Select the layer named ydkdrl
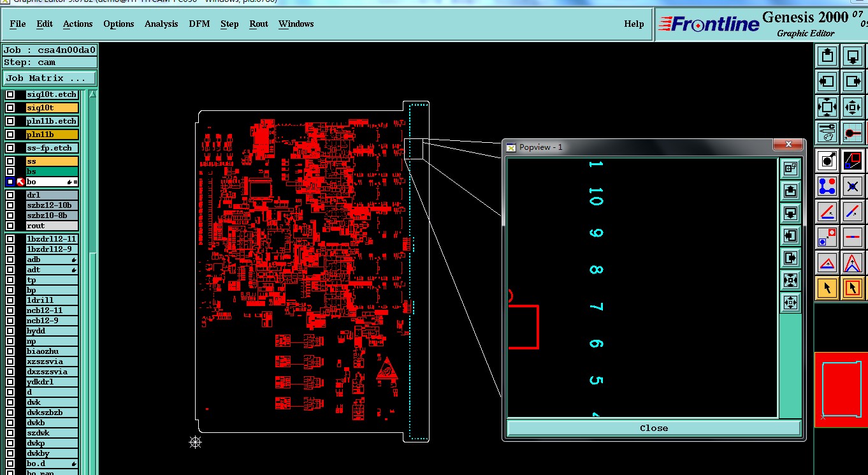868x475 pixels. click(52, 382)
